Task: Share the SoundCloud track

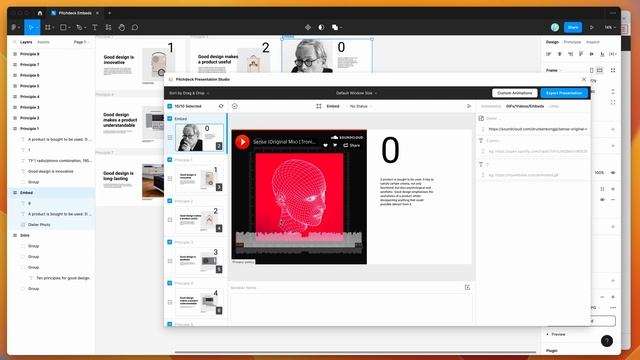Action: tap(351, 145)
